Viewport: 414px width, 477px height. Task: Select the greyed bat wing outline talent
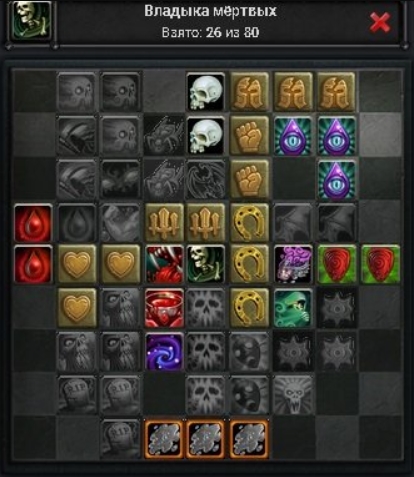[206, 179]
